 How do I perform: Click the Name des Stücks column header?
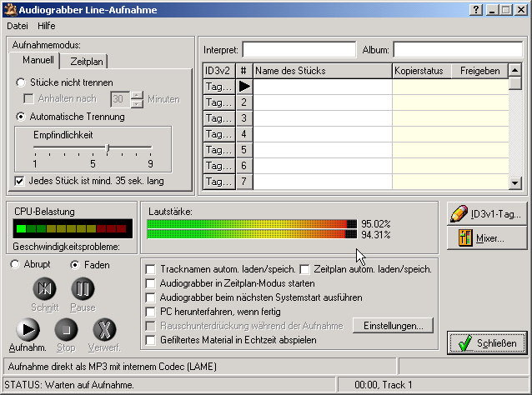[x=323, y=71]
